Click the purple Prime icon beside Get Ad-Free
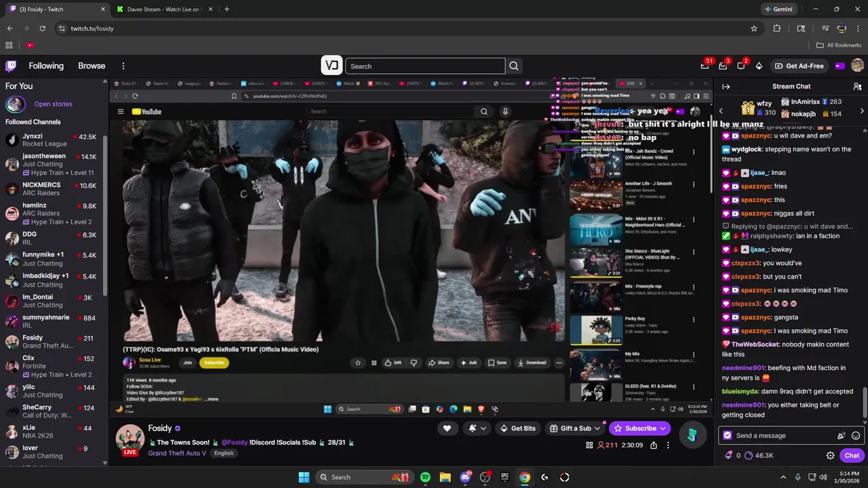The width and height of the screenshot is (868, 488). 840,66
